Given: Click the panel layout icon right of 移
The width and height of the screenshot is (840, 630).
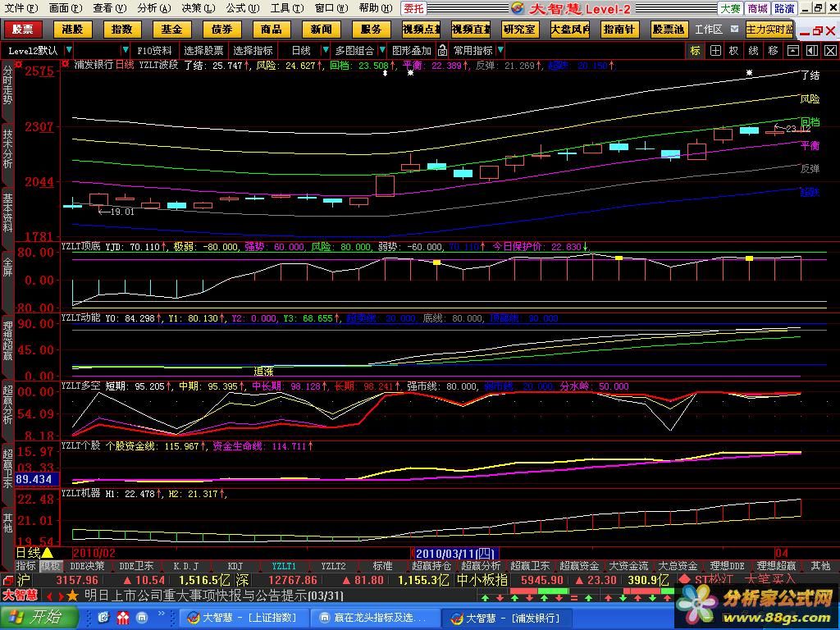Looking at the screenshot, I should click(793, 51).
